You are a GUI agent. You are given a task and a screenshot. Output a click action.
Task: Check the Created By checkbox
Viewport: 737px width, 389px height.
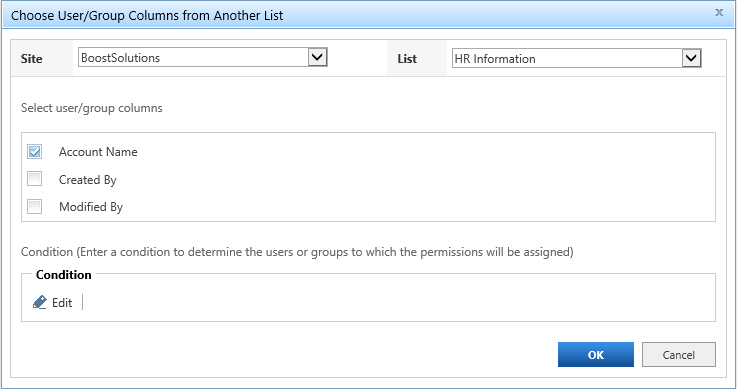pyautogui.click(x=34, y=179)
